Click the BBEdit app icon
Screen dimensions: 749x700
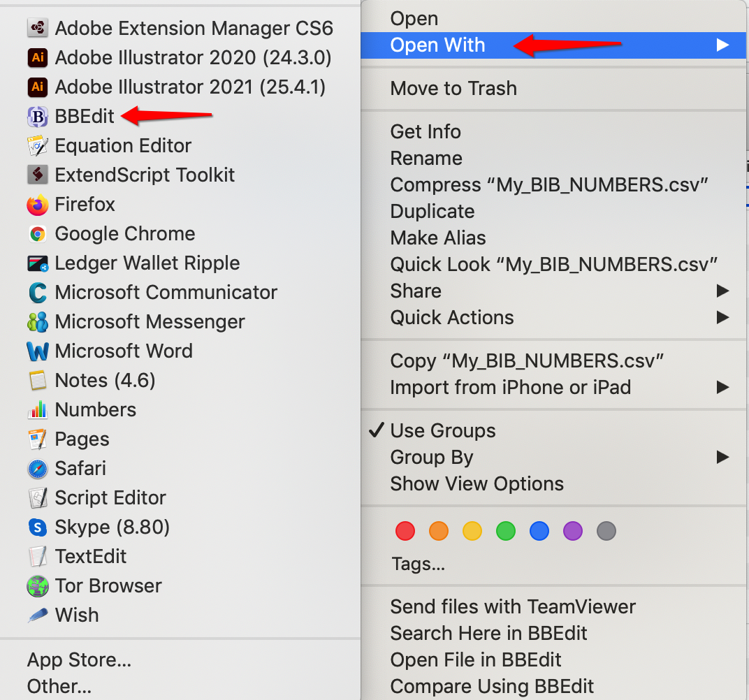coord(37,117)
